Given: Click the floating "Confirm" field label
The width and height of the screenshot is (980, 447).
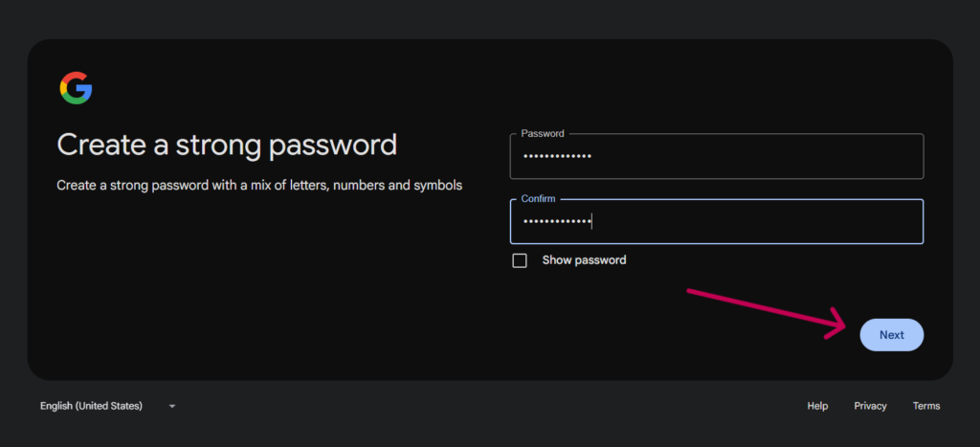Looking at the screenshot, I should 539,199.
